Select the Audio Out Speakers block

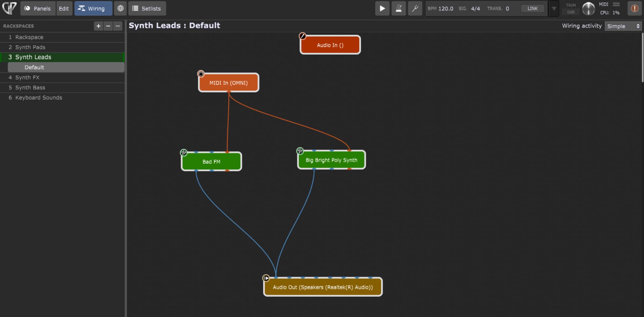323,287
